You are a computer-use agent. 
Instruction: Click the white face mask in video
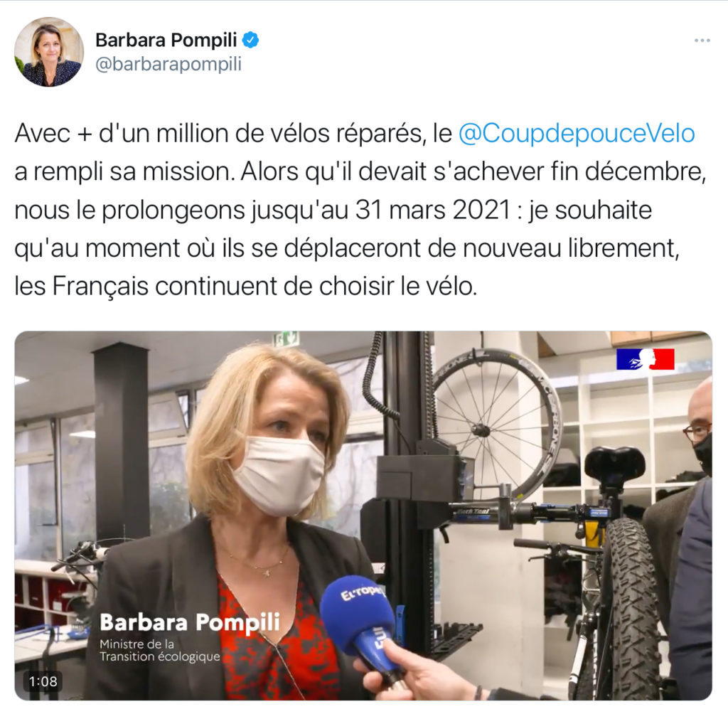[x=279, y=474]
